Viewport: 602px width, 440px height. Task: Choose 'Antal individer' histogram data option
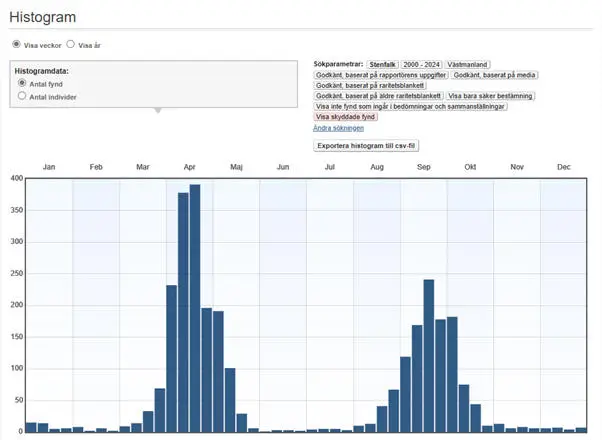point(23,97)
